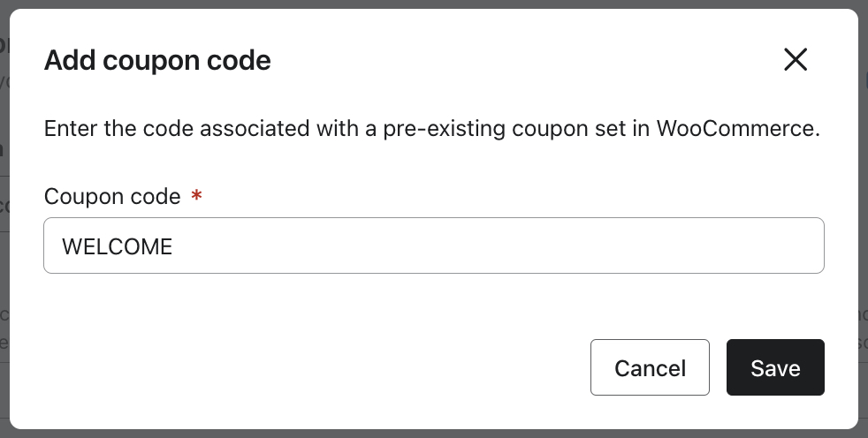Dismiss the modal using the X icon
The height and width of the screenshot is (438, 868).
(x=796, y=60)
